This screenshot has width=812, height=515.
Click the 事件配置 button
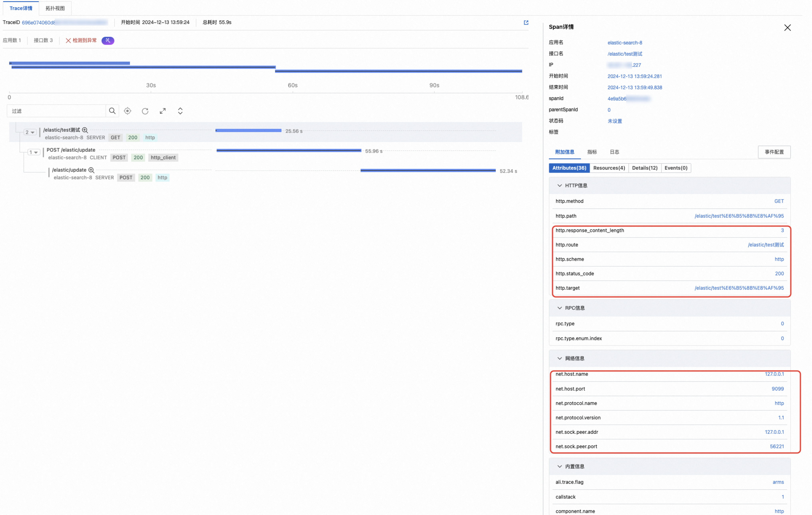[774, 152]
